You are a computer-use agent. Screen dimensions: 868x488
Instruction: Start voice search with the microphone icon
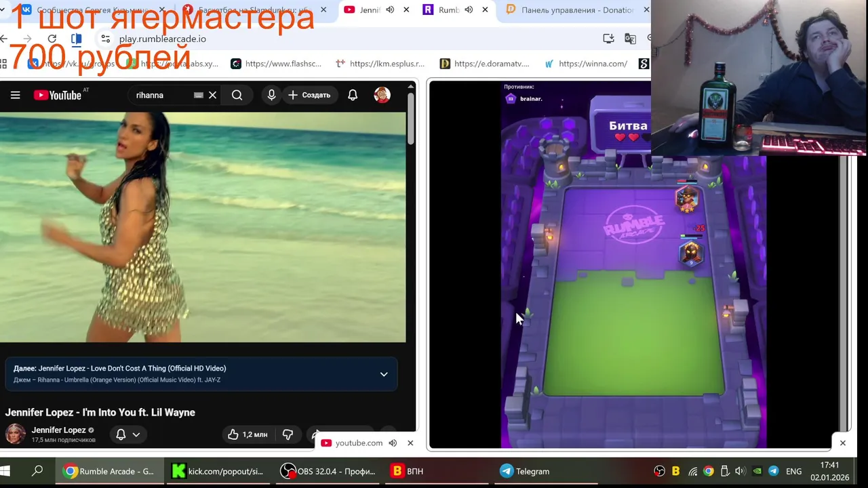pos(271,95)
